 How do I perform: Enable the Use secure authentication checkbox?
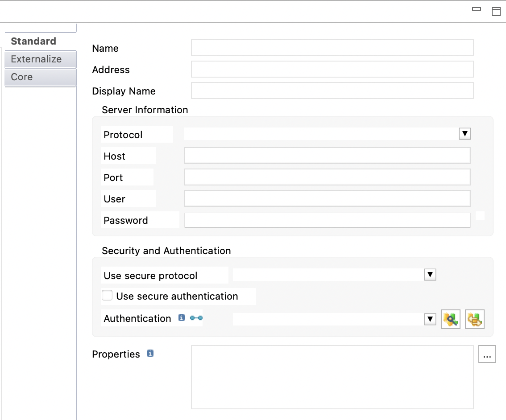tap(107, 295)
